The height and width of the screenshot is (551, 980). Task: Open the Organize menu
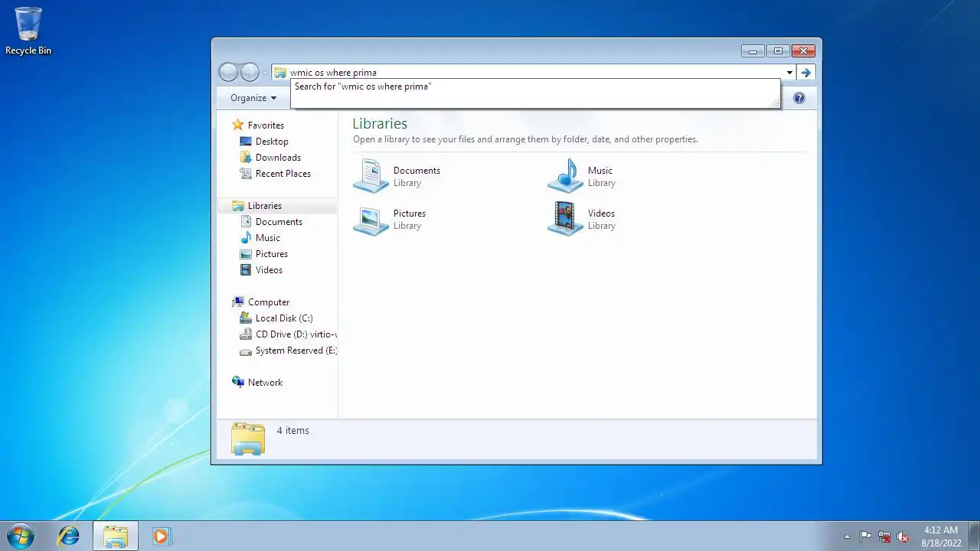253,98
